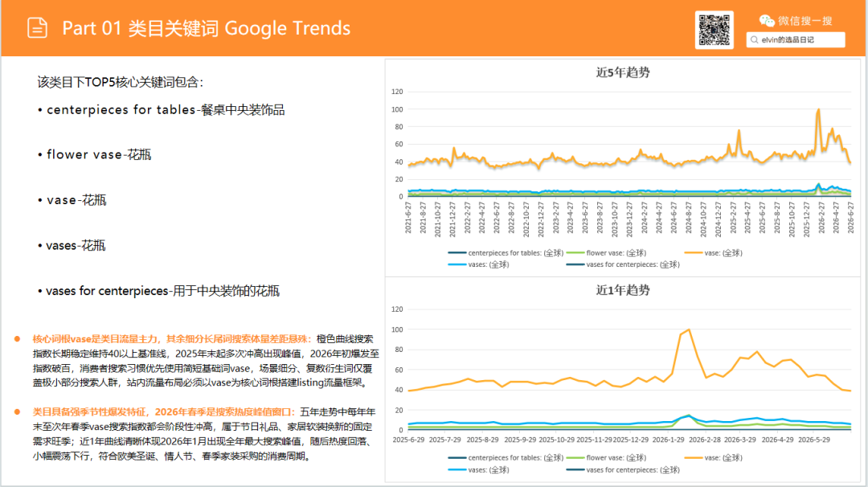Focus the "elvin的选品日记" search field
Screen dimensions: 868x487
click(796, 40)
